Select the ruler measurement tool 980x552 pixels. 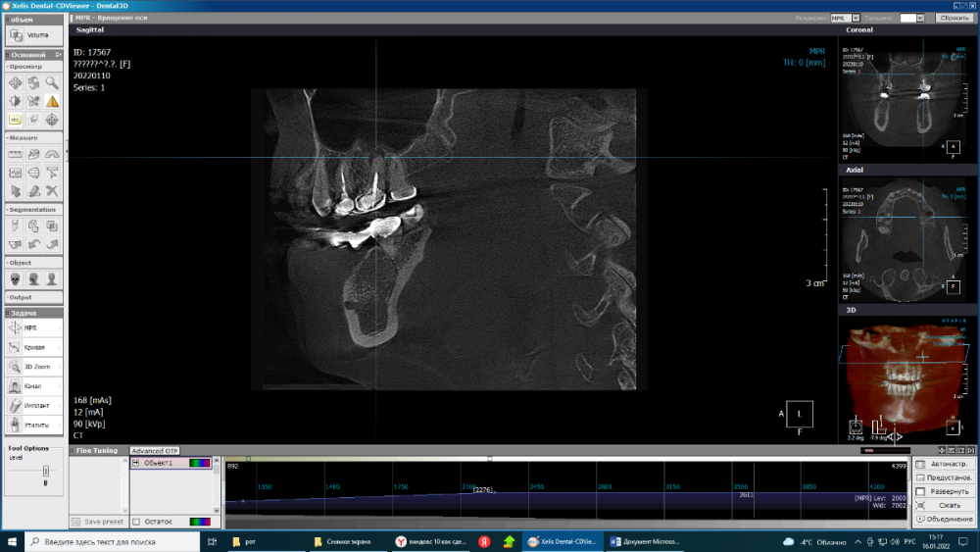click(x=16, y=155)
